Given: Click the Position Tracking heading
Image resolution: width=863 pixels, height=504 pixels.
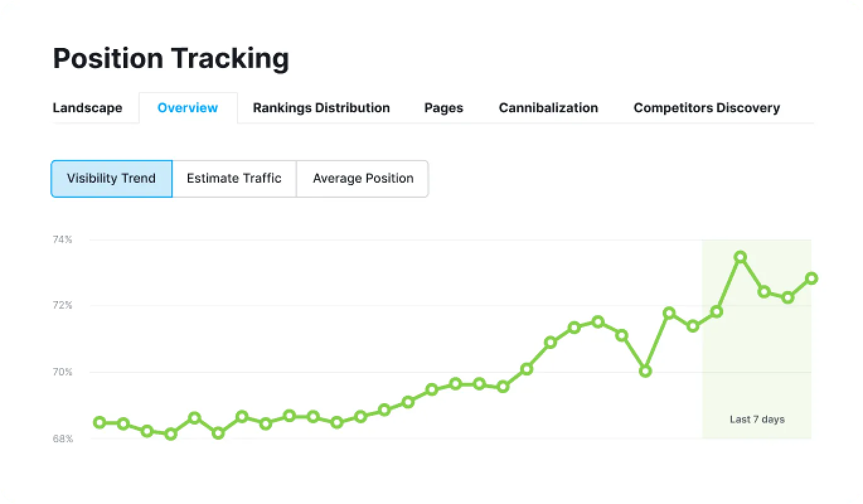Looking at the screenshot, I should pos(171,58).
